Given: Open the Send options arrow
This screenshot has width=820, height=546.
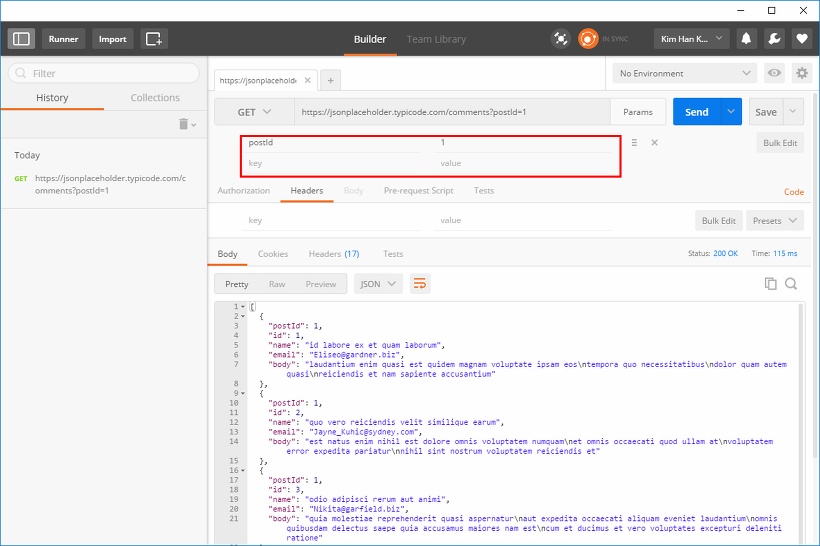Looking at the screenshot, I should (x=731, y=111).
